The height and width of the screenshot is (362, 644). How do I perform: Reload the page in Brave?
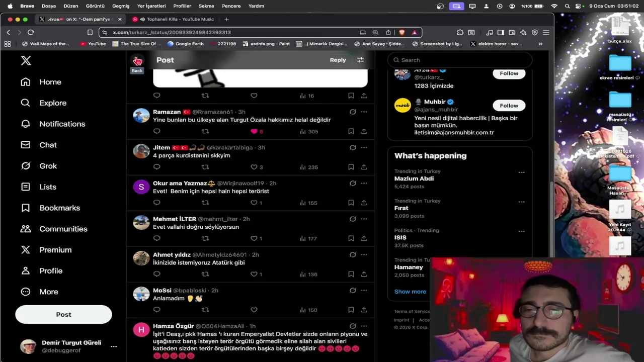coord(31,32)
